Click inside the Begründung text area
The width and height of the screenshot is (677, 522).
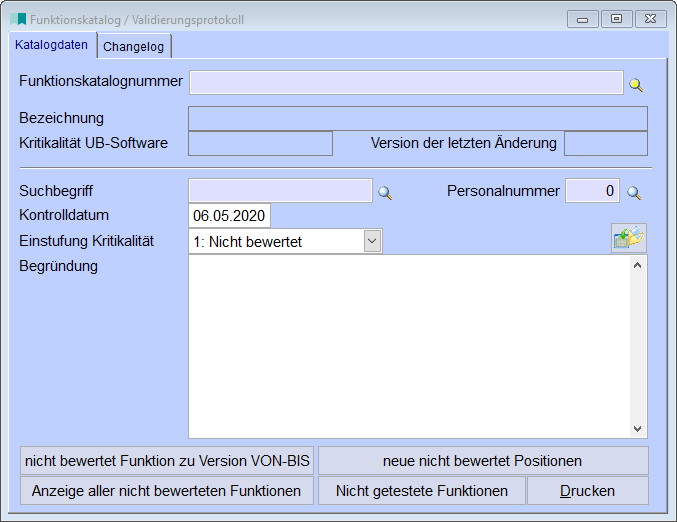tap(410, 346)
